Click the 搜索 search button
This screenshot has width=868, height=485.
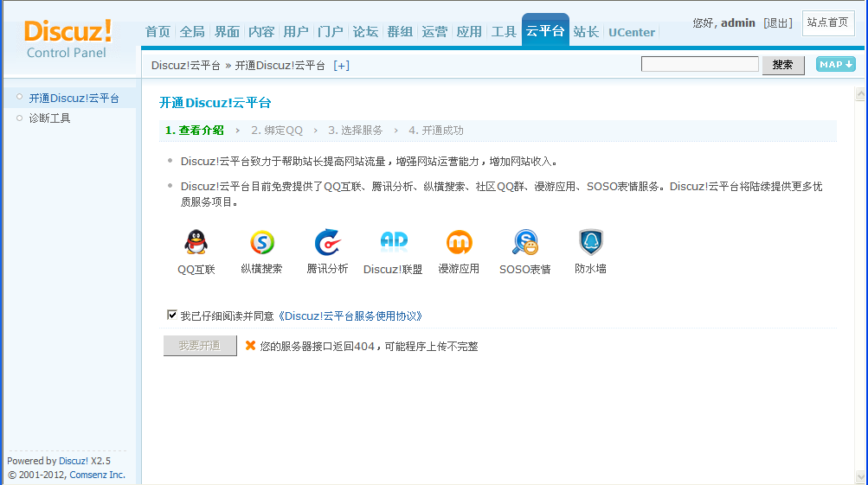(x=782, y=65)
